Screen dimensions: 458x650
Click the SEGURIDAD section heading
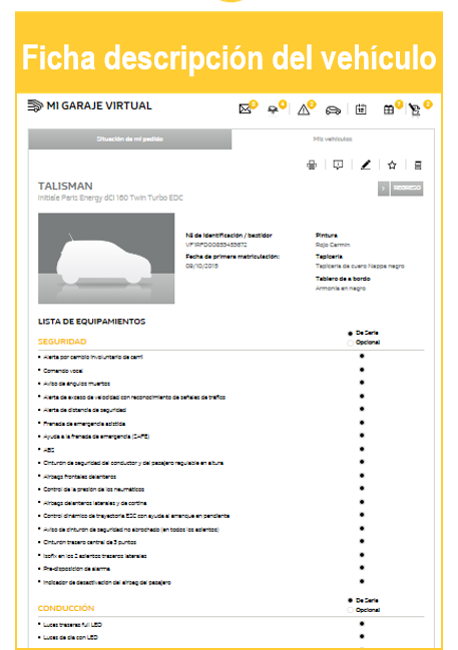[x=62, y=342]
